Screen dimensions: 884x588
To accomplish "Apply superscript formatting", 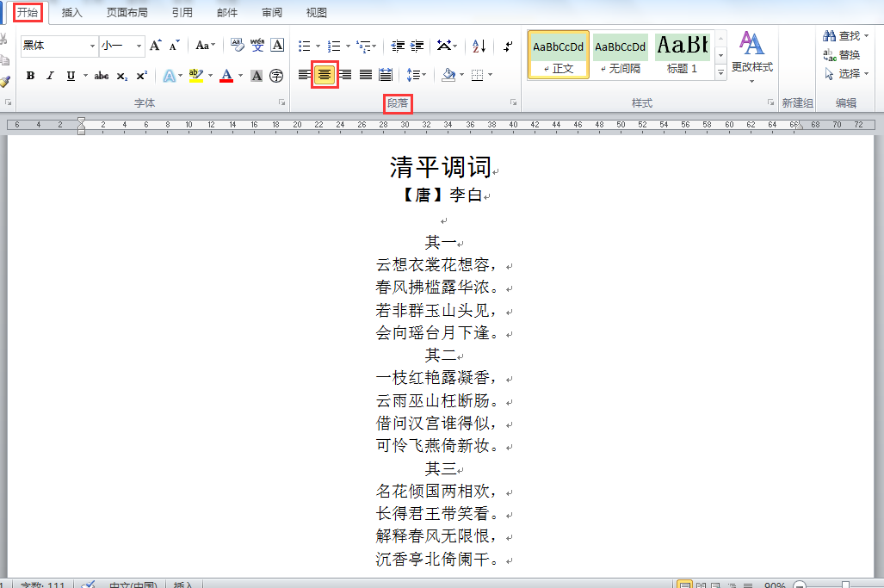I will 141,76.
